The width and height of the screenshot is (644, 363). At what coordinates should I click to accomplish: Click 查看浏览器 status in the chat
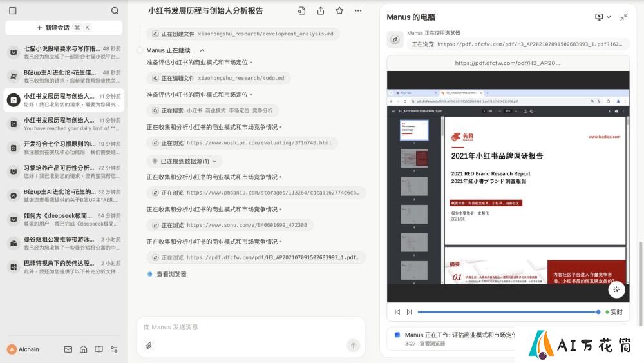pos(171,274)
